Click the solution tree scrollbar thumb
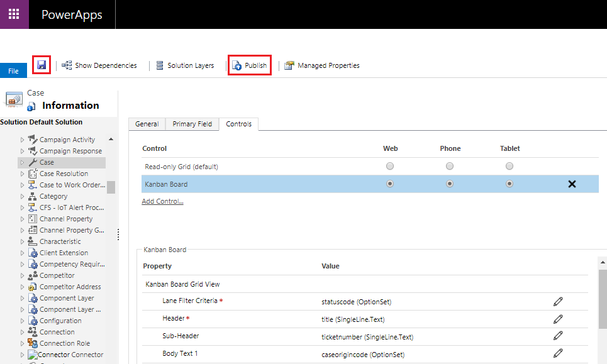Screen dimensions: 607x364 (x=111, y=187)
